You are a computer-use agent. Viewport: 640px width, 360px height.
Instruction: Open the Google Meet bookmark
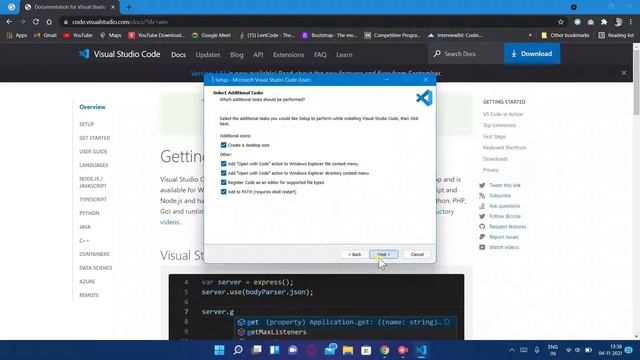[211, 36]
